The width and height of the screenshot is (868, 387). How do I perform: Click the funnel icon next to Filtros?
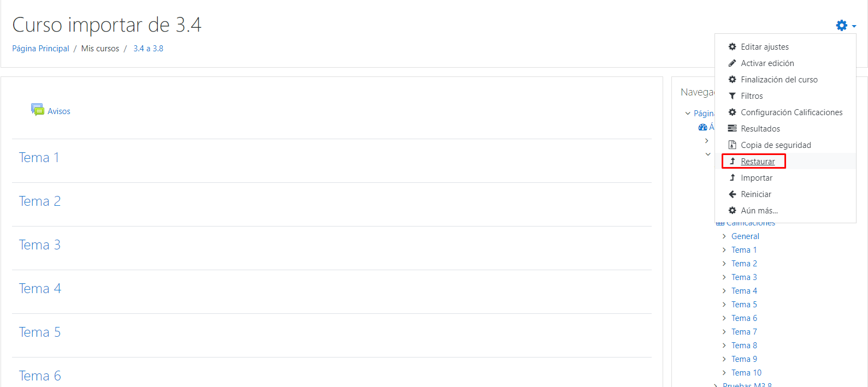pyautogui.click(x=733, y=96)
